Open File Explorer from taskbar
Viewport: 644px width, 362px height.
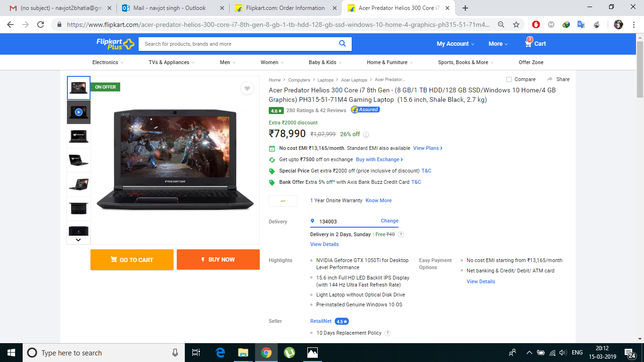coord(243,353)
